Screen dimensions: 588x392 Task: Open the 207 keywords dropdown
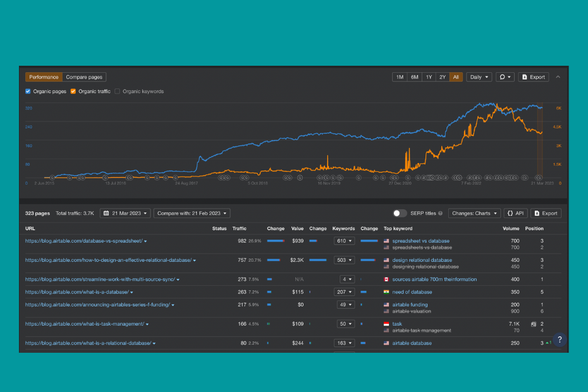pos(344,292)
